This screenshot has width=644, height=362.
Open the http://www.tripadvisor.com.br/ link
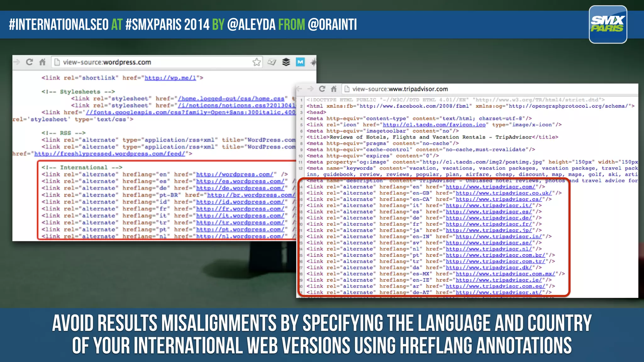click(496, 255)
